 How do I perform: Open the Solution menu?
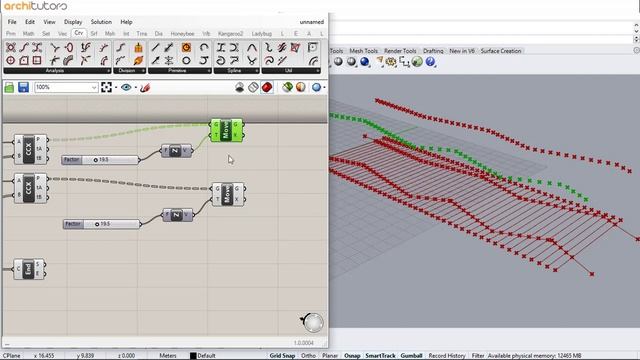click(101, 22)
